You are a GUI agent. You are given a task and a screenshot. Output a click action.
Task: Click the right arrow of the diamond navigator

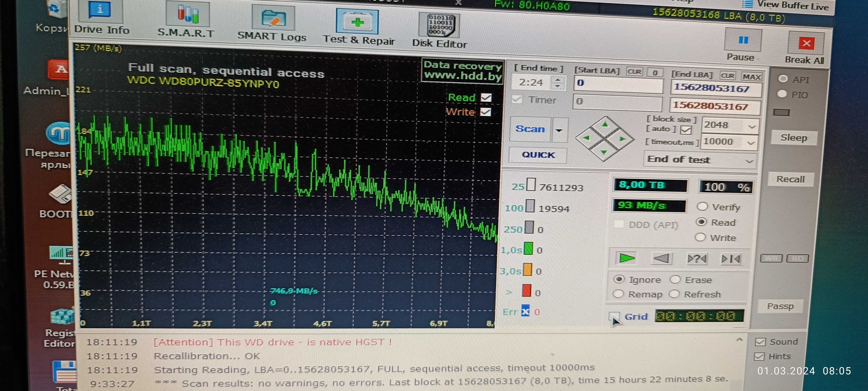click(622, 139)
